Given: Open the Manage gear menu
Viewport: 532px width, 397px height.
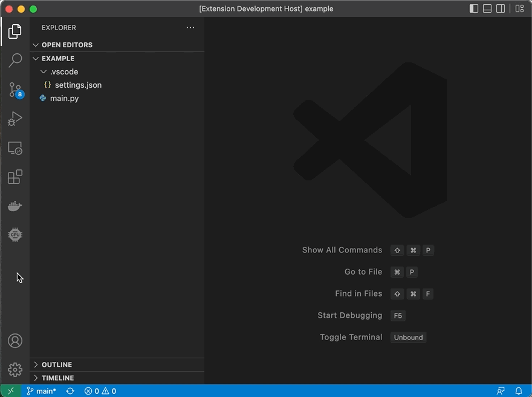Looking at the screenshot, I should click(15, 370).
